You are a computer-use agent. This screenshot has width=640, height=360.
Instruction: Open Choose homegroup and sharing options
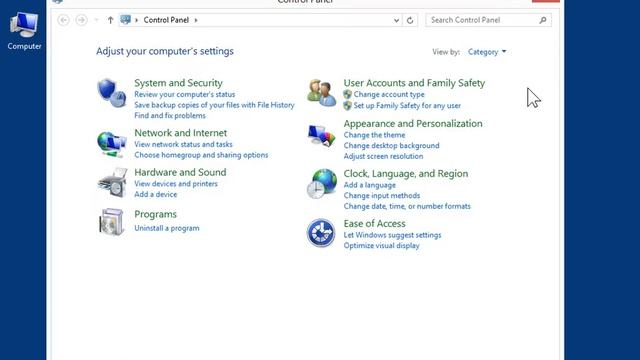click(201, 155)
